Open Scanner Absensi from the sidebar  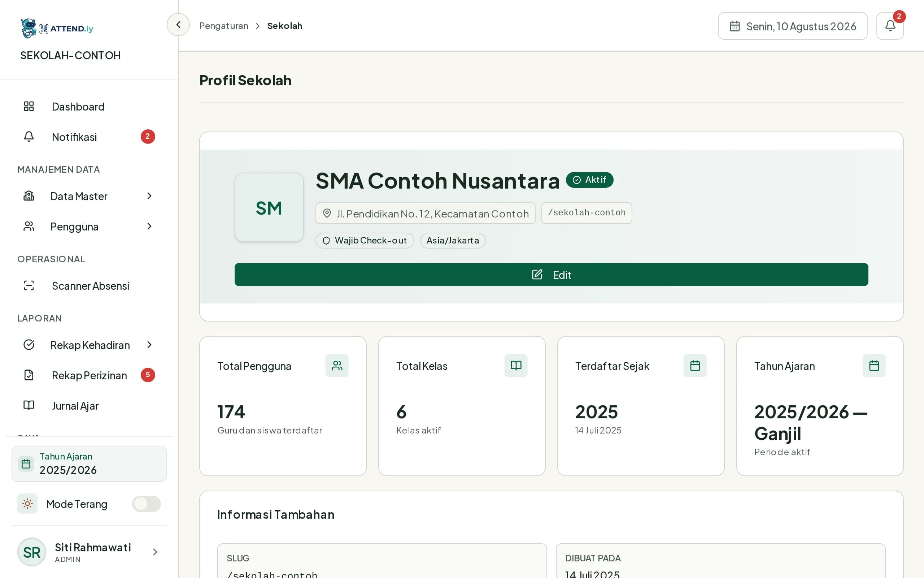pyautogui.click(x=89, y=286)
